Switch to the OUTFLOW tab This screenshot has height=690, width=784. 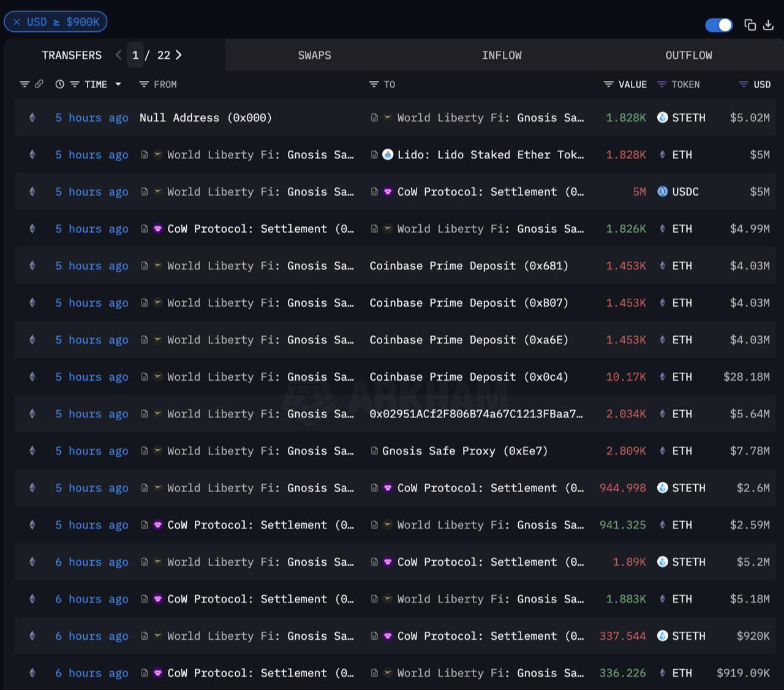(x=688, y=55)
